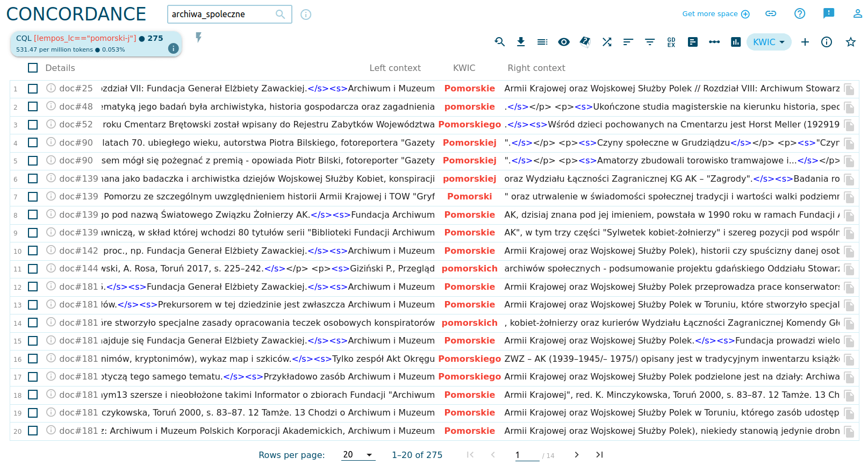Viewport: 868px width, 472px height.
Task: Tick the checkbox for line 6
Action: [x=33, y=178]
